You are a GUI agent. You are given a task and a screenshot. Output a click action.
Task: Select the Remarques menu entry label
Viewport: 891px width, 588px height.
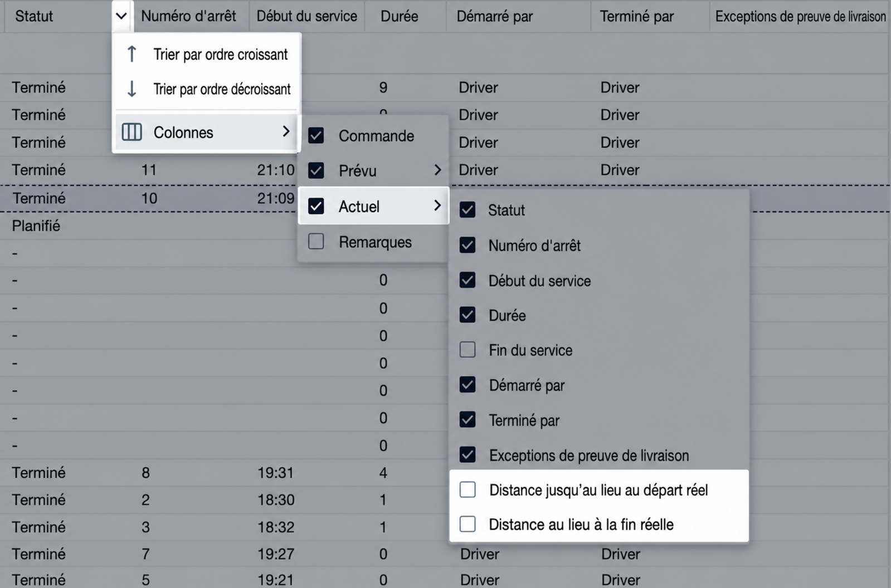[x=375, y=242]
